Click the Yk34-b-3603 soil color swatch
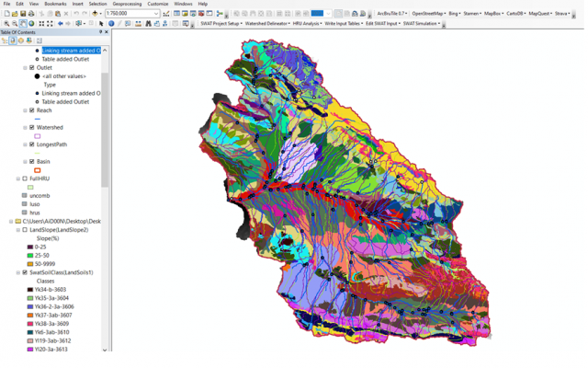Screen dimensions: 588x368 (30, 290)
